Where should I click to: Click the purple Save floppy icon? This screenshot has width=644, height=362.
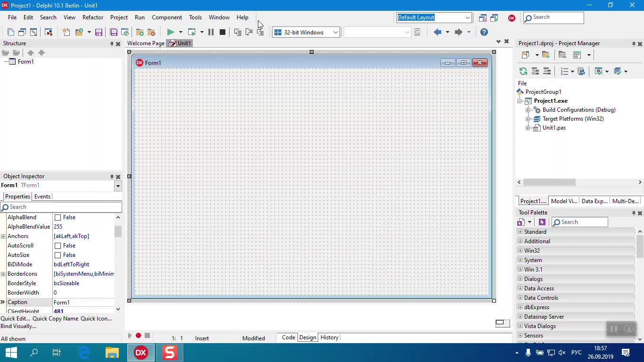[99, 32]
